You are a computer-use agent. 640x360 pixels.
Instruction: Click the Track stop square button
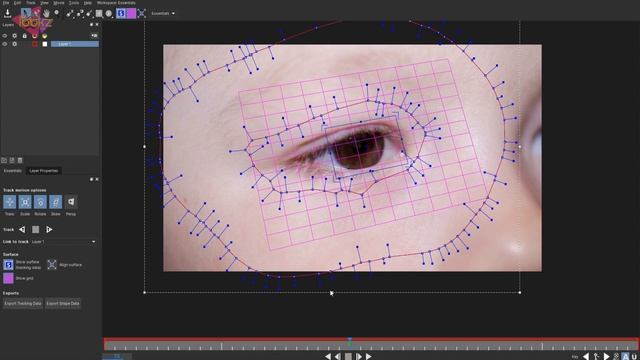tap(36, 229)
